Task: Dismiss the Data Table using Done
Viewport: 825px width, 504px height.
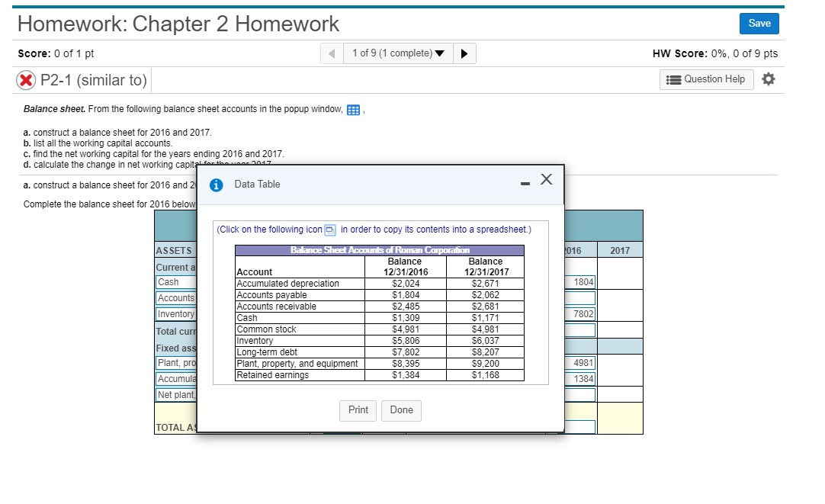Action: [401, 410]
